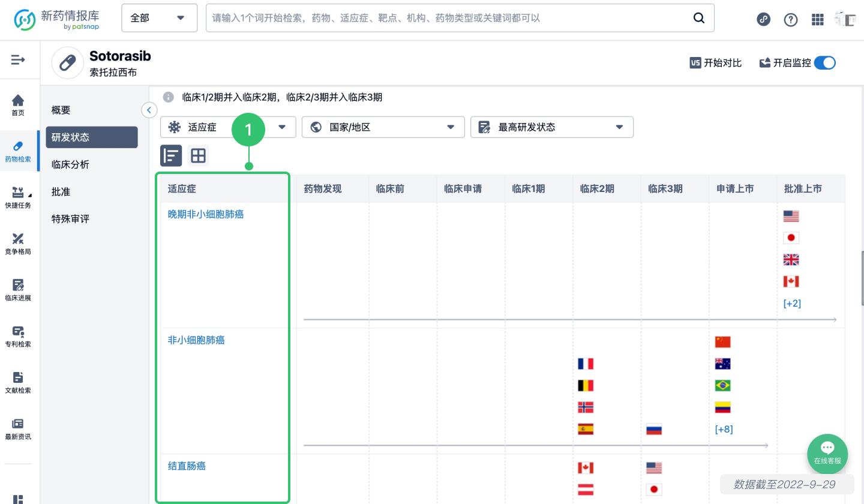Open the 全部 search scope dropdown
864x504 pixels.
159,18
